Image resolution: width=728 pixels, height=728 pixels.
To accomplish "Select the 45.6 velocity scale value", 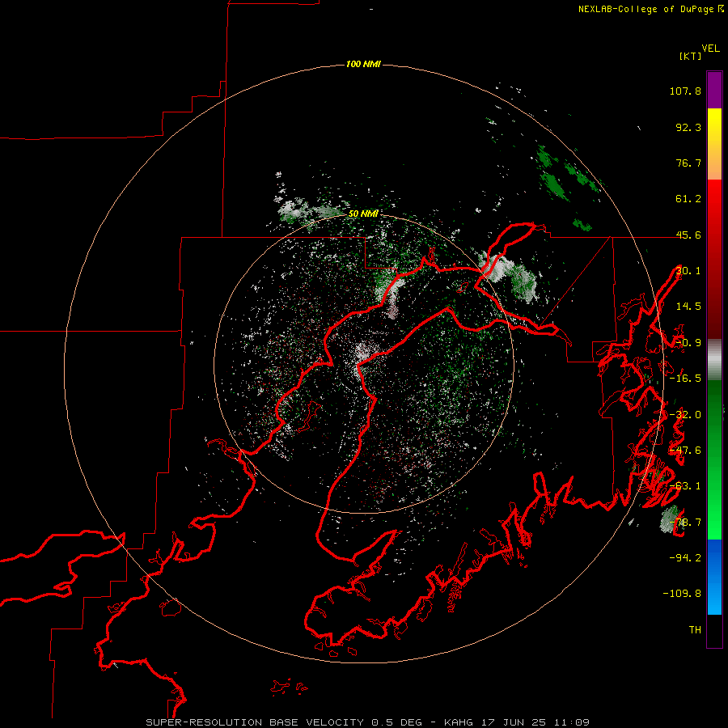I will coord(688,235).
